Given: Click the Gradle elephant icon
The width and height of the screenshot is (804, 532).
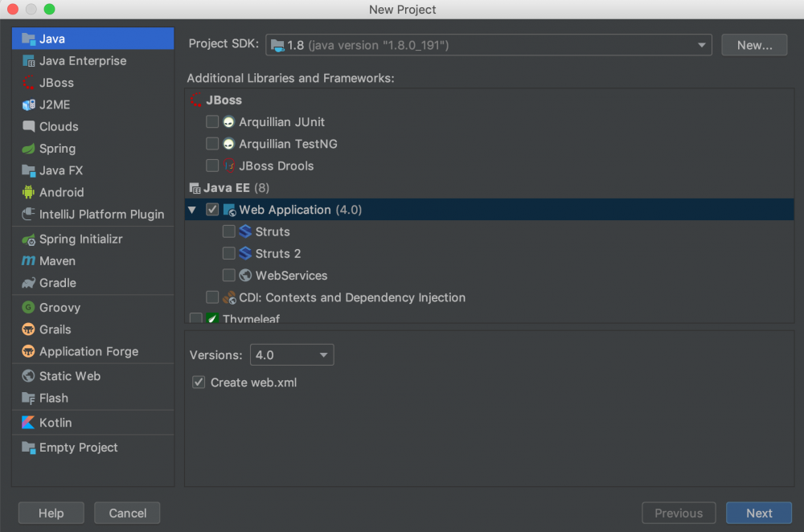Looking at the screenshot, I should pos(28,283).
